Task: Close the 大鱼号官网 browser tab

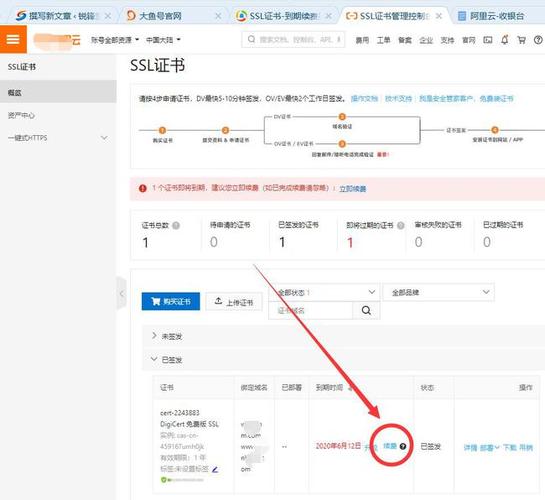Action: [x=218, y=16]
